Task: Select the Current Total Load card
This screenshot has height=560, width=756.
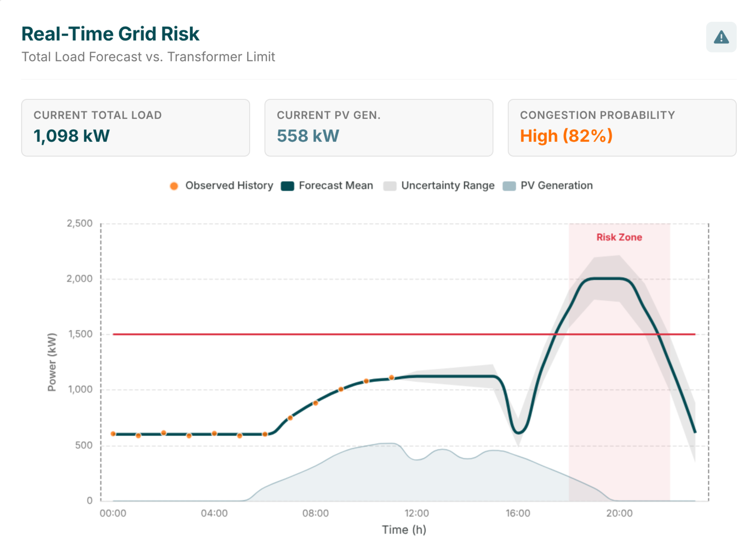Action: tap(135, 127)
